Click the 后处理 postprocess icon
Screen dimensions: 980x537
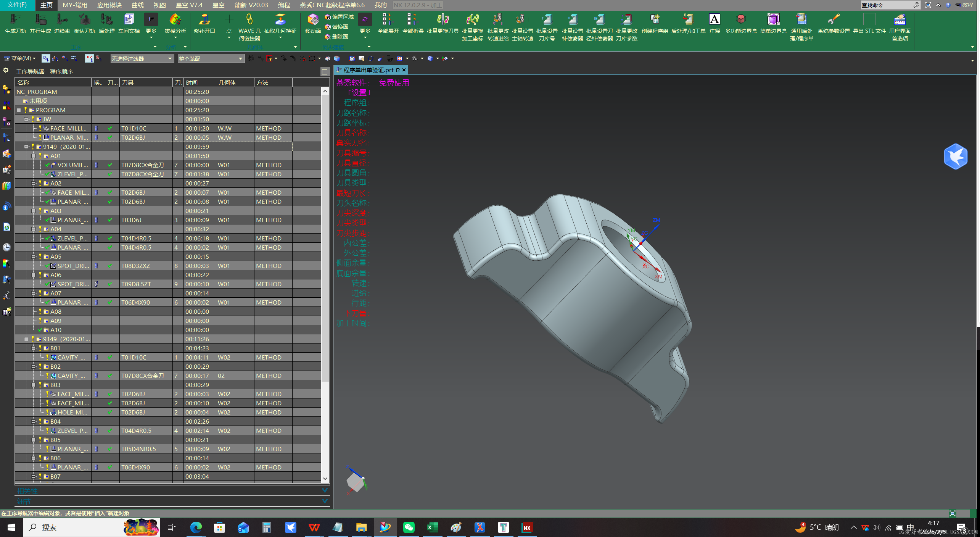[x=106, y=20]
